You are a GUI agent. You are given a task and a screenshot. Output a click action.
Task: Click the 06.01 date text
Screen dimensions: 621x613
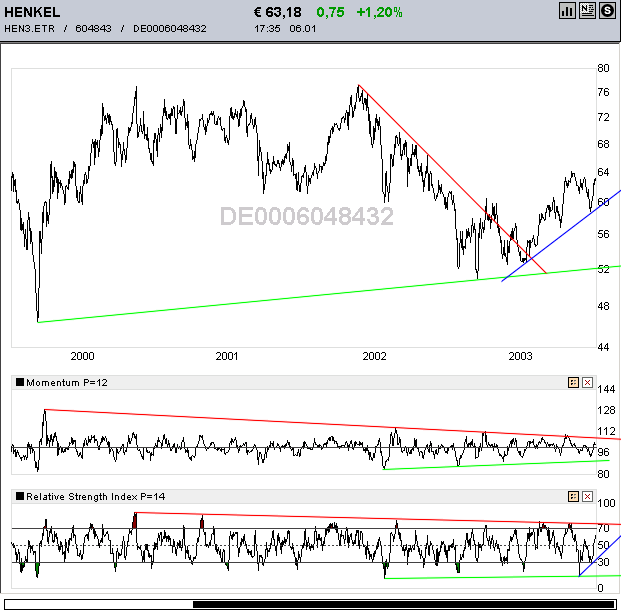[x=303, y=29]
